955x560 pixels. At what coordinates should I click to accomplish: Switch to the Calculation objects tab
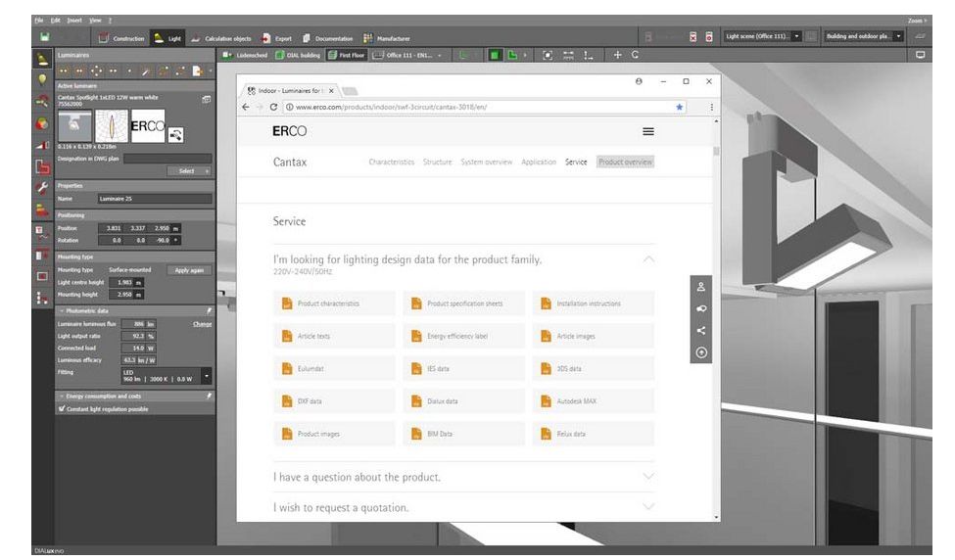[x=221, y=38]
